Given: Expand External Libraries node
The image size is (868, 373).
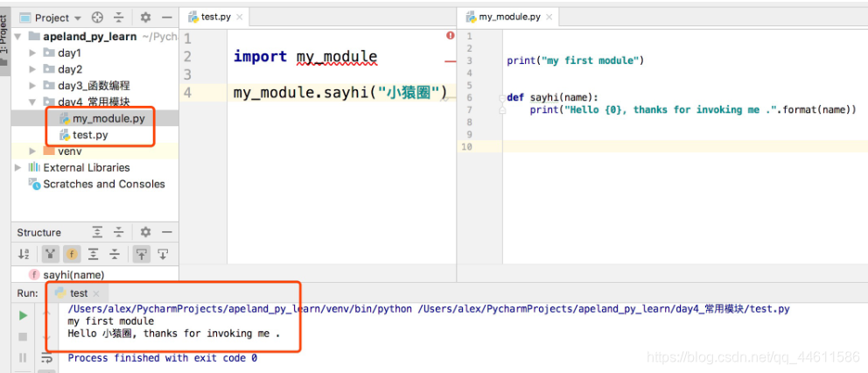Looking at the screenshot, I should 18,167.
